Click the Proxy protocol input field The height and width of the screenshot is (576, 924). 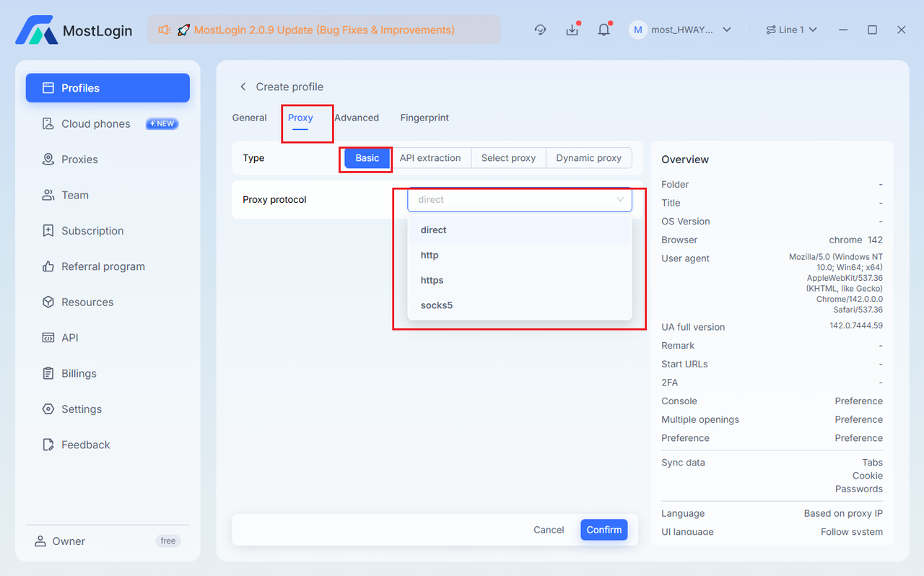(513, 200)
